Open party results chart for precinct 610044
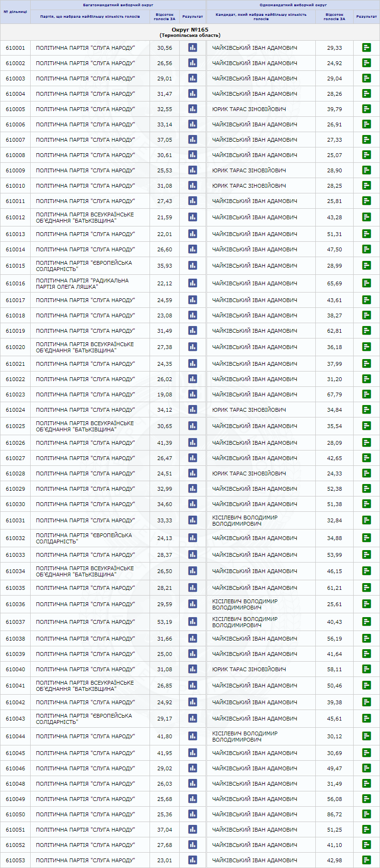This screenshot has height=868, width=380. [193, 736]
